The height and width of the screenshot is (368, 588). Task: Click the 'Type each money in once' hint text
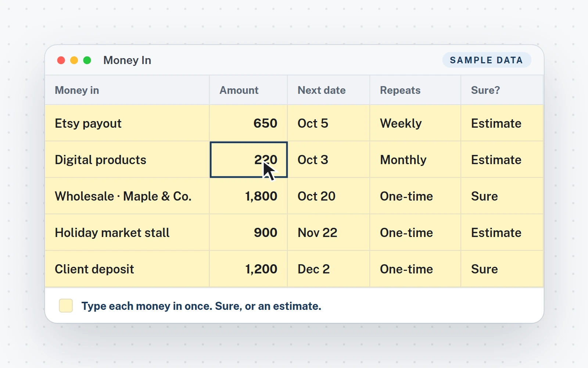pyautogui.click(x=201, y=306)
